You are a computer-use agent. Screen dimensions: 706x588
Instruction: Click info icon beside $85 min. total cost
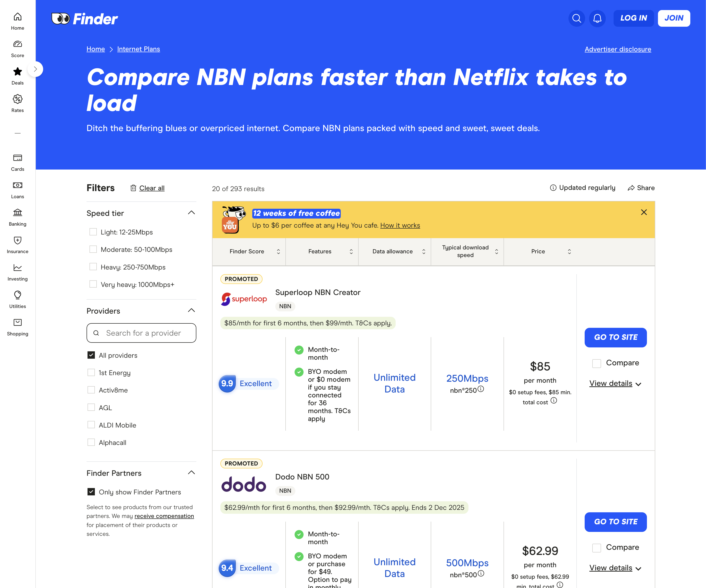click(x=554, y=401)
